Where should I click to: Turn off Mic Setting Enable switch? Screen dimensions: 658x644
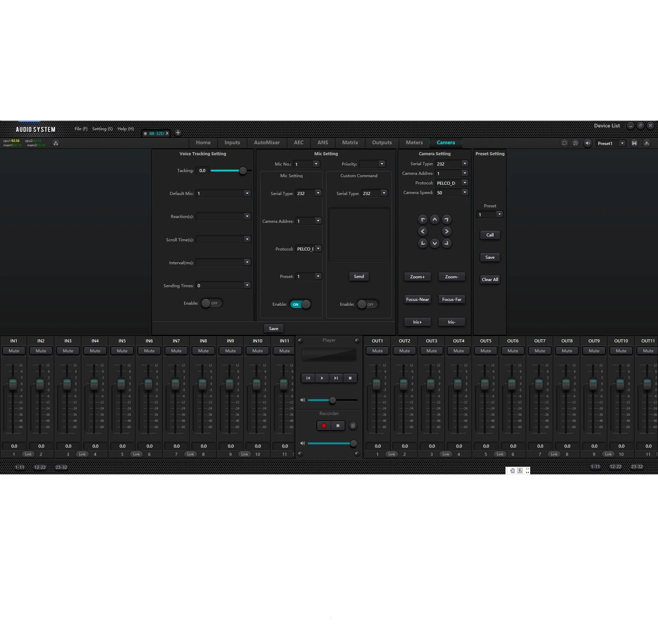coord(301,304)
